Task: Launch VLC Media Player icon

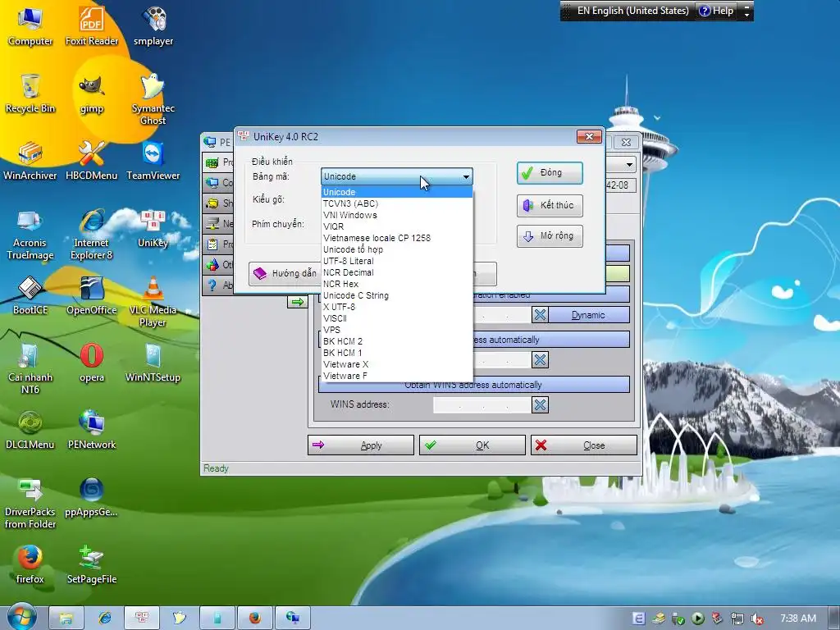Action: (153, 301)
